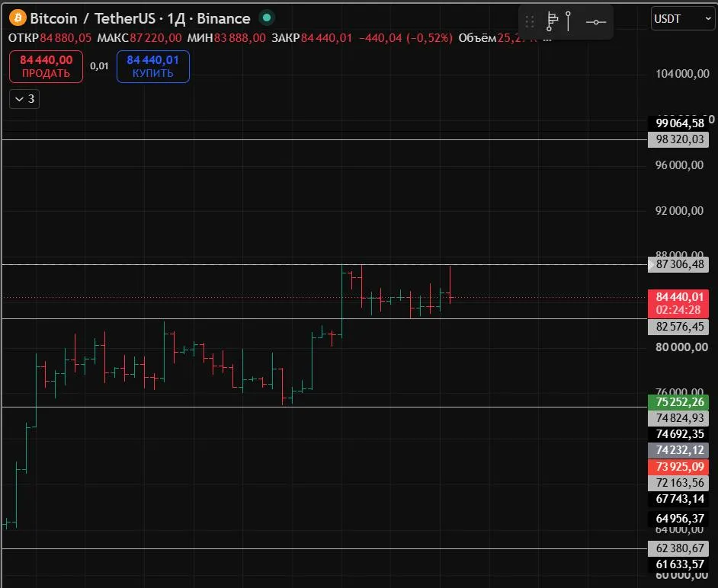Click the Объём volume label
718x588 pixels.
click(477, 38)
